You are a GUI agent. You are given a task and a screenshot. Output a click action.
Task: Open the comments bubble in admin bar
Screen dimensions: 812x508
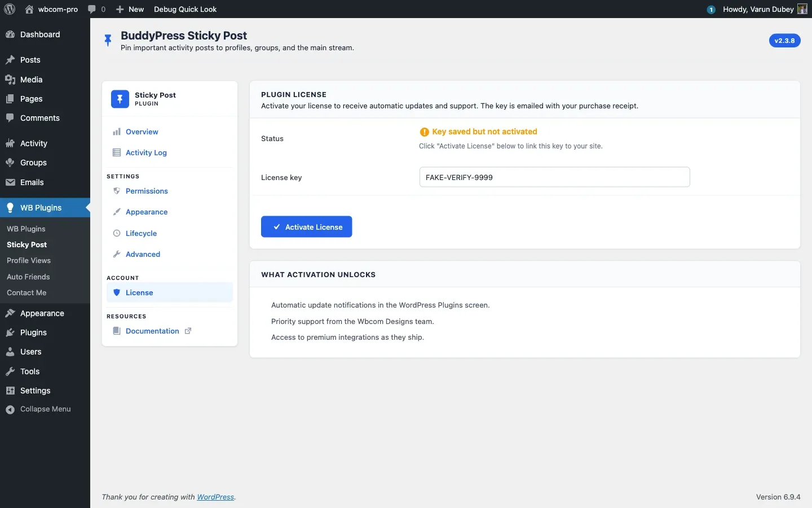point(92,9)
